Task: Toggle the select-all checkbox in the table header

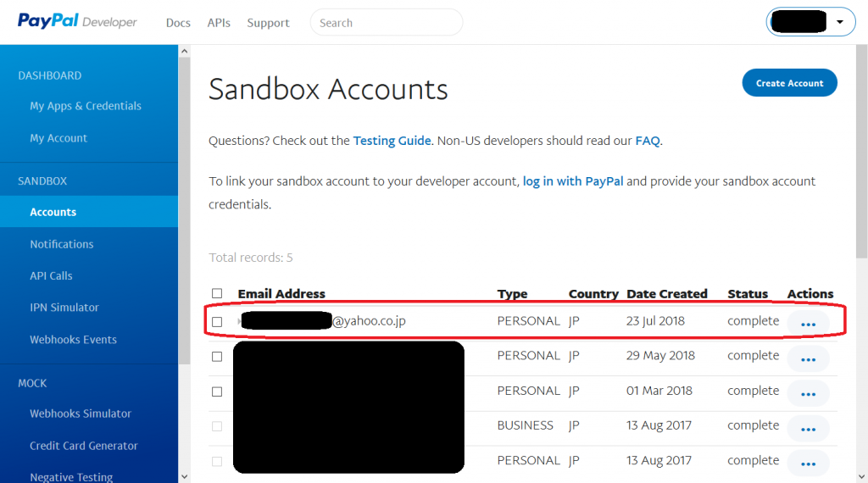Action: (217, 294)
